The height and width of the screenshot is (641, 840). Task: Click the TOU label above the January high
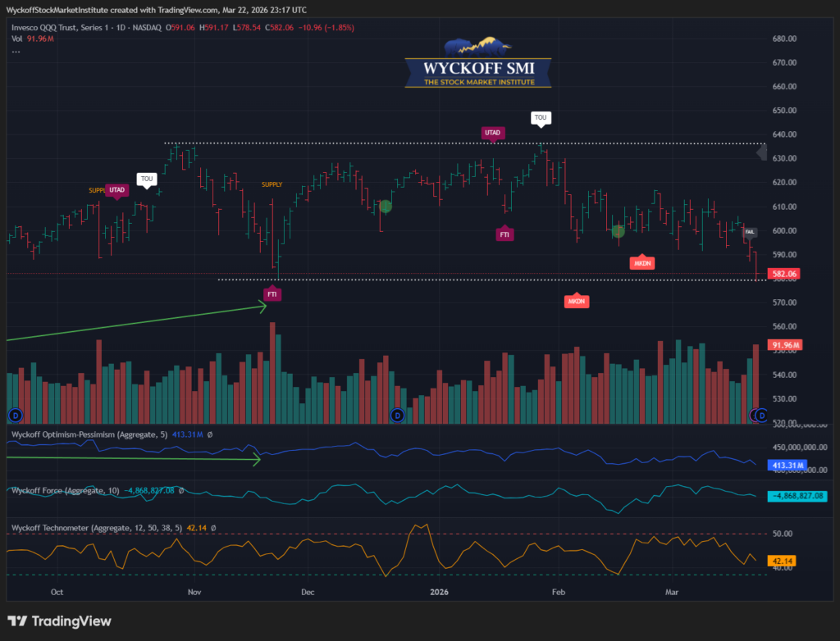coord(540,118)
